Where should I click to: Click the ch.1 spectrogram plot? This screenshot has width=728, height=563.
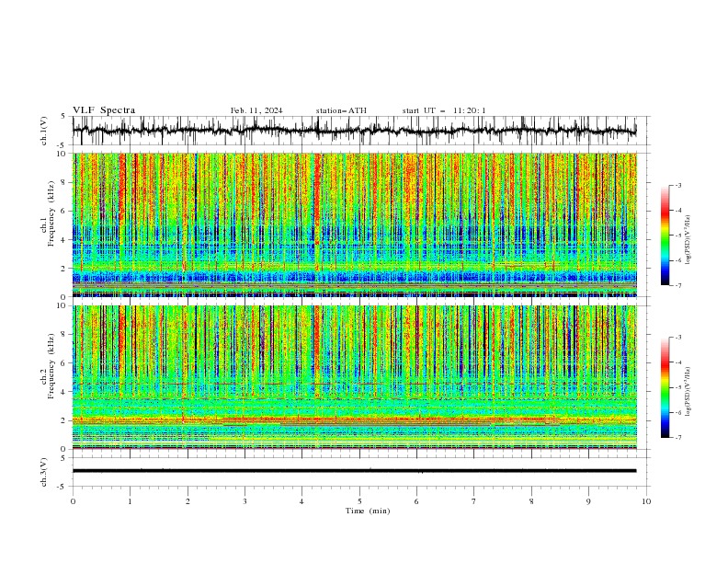tap(354, 224)
